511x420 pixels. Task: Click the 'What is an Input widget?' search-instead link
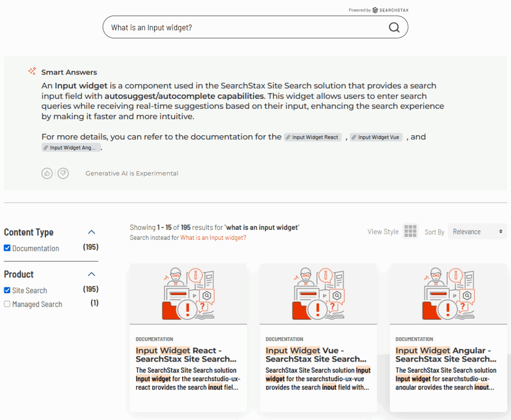point(213,237)
